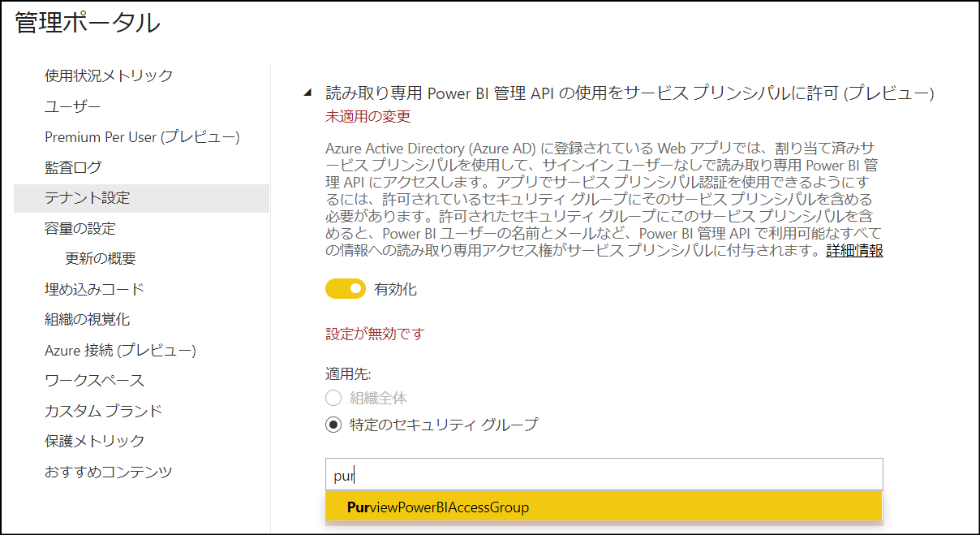Click the 未適用の変更 notice text
The image size is (980, 535).
[367, 116]
